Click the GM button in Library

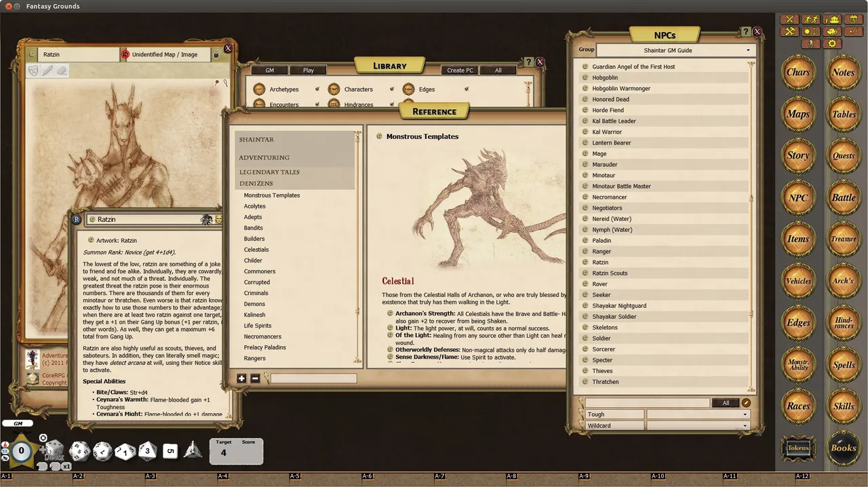[269, 70]
